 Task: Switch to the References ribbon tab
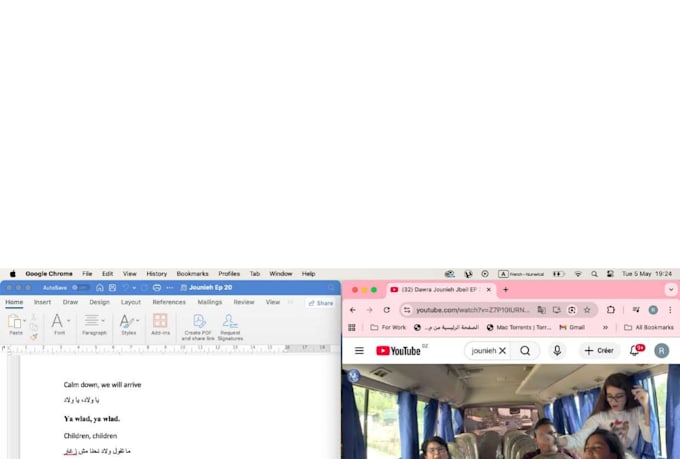(x=169, y=302)
